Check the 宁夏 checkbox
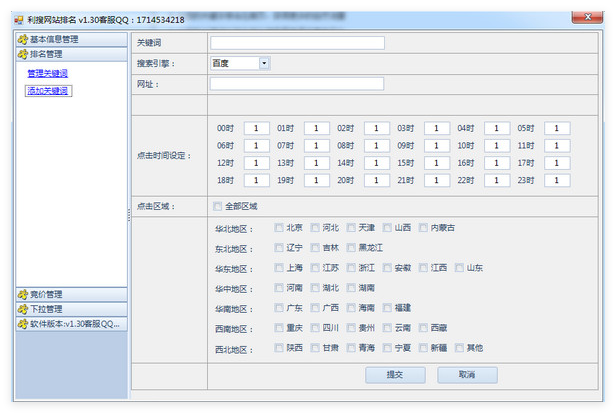 click(x=387, y=348)
